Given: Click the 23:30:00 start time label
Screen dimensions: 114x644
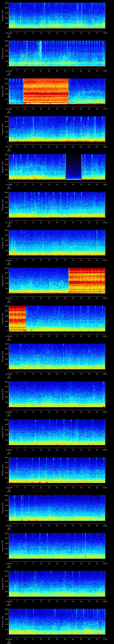Looking at the screenshot, I should pyautogui.click(x=9, y=639).
